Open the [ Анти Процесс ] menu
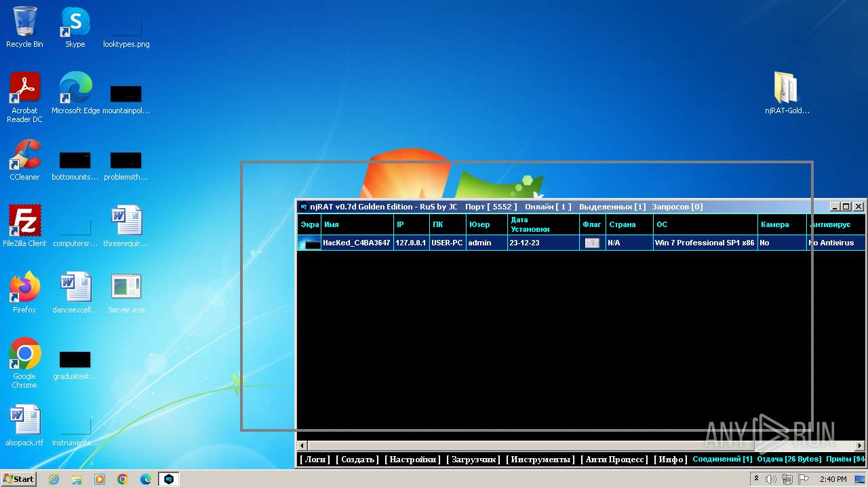This screenshot has width=868, height=488. pos(614,460)
